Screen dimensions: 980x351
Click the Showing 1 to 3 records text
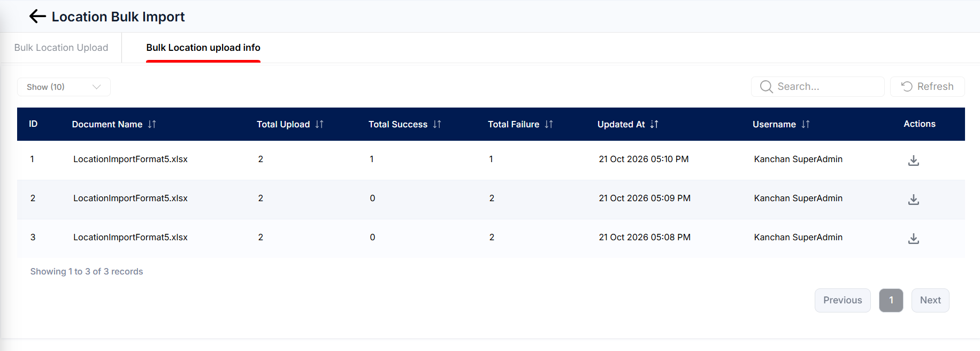[x=87, y=271]
